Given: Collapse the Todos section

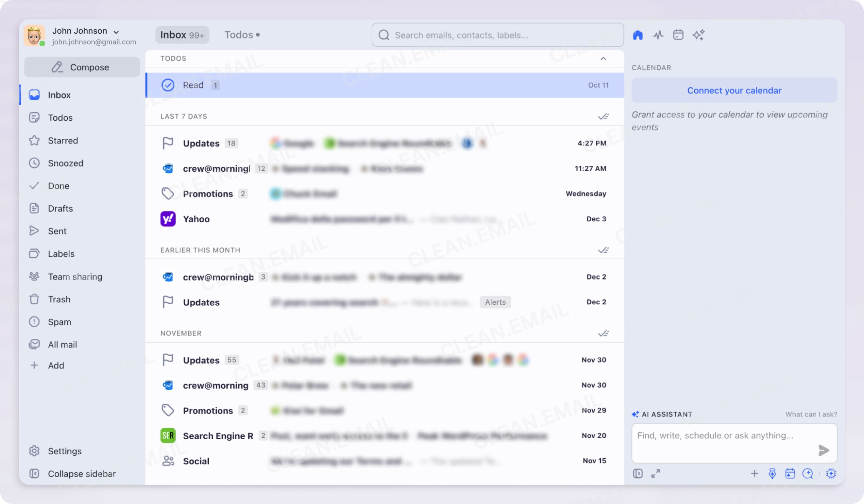Looking at the screenshot, I should tap(604, 59).
